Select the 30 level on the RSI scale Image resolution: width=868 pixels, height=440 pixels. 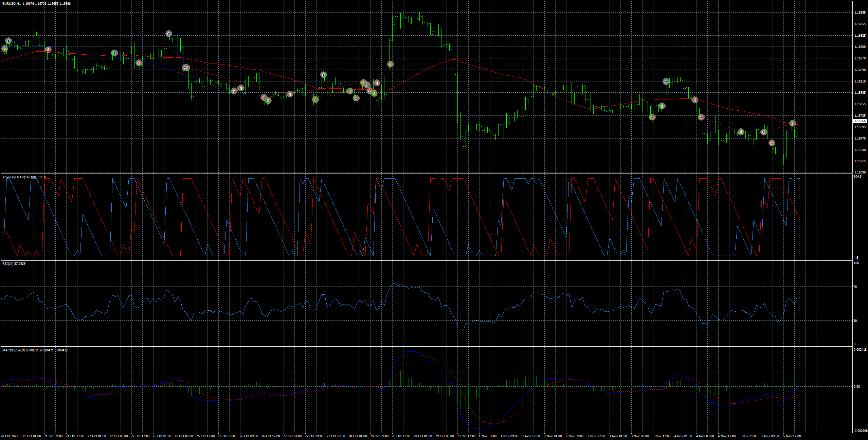[855, 320]
